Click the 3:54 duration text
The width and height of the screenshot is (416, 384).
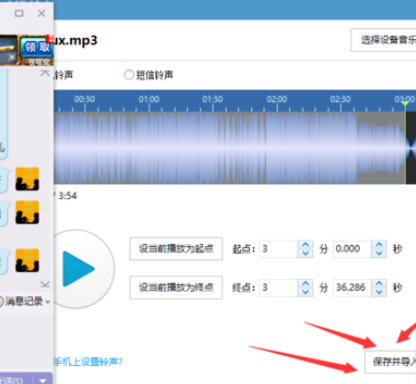point(68,196)
